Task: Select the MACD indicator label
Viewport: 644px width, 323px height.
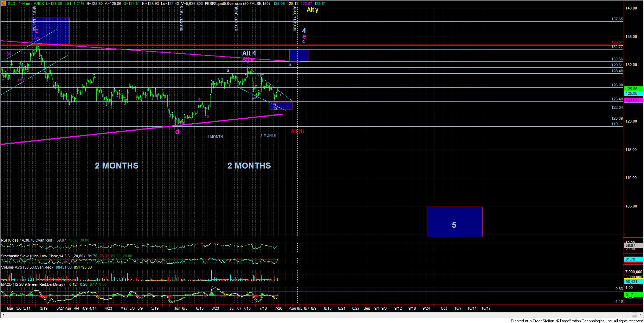Action: pos(33,284)
